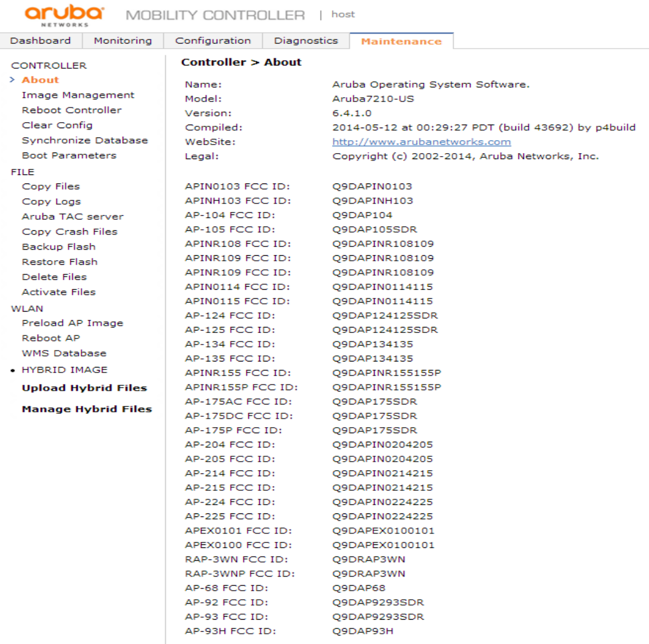Open Backup Flash

click(59, 247)
